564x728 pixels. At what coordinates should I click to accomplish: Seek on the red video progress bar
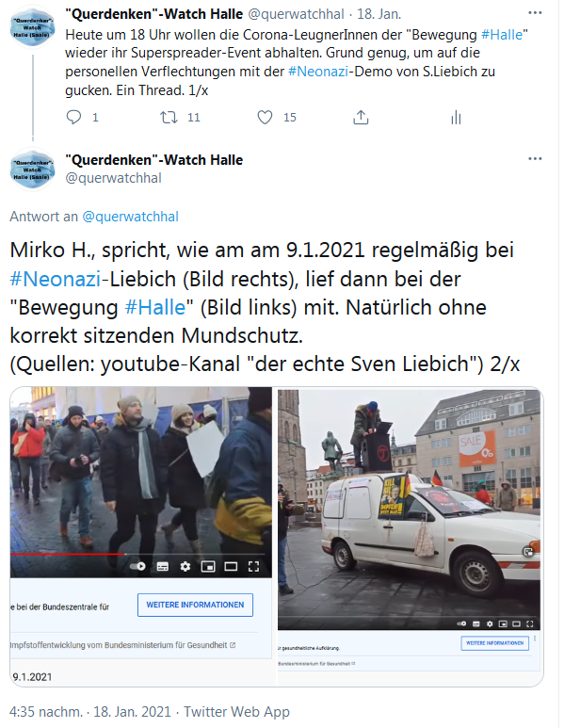tap(68, 554)
